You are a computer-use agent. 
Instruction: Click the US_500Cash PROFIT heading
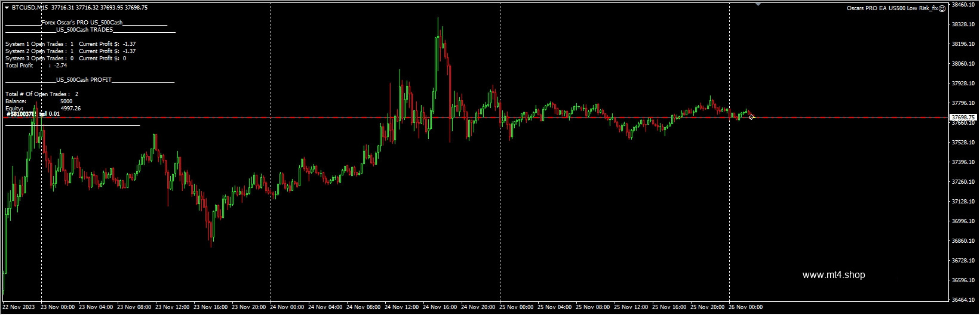tap(84, 80)
